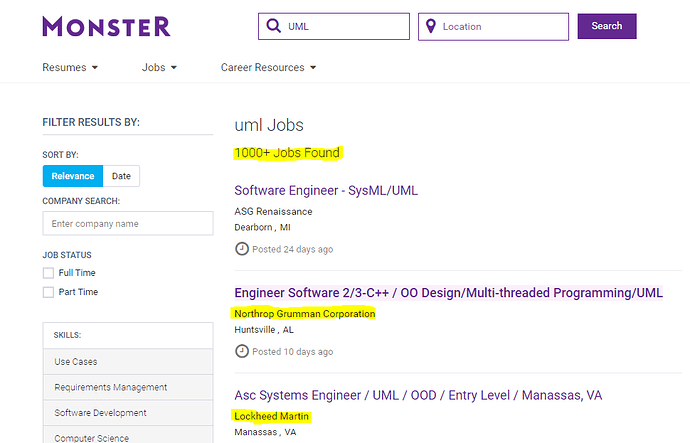Click the location pin icon
The width and height of the screenshot is (690, 443).
(x=431, y=26)
